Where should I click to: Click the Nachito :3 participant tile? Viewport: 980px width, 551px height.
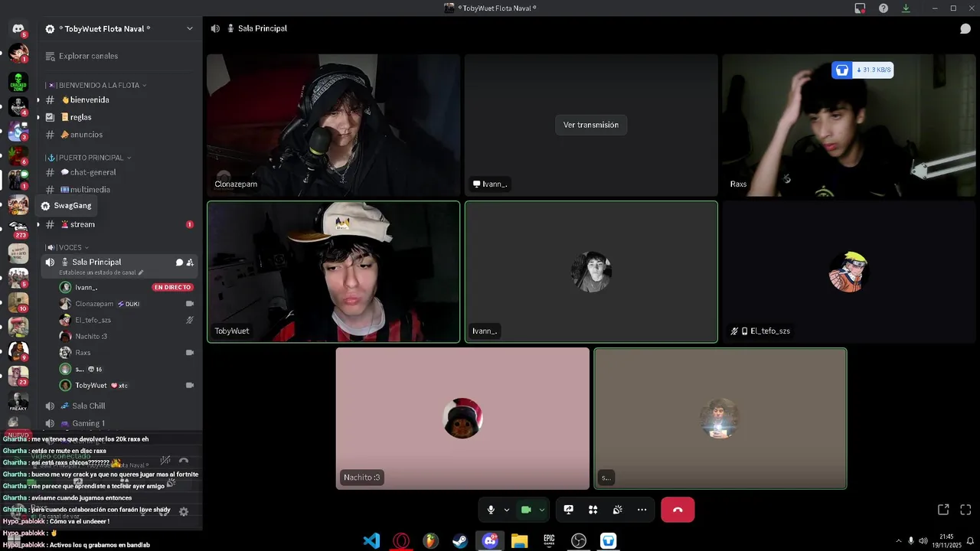(462, 419)
